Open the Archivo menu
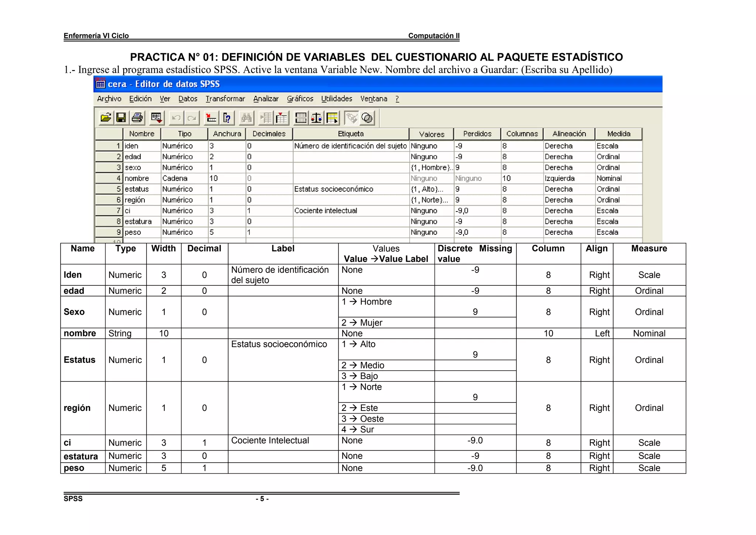This screenshot has height=535, width=756. [109, 99]
